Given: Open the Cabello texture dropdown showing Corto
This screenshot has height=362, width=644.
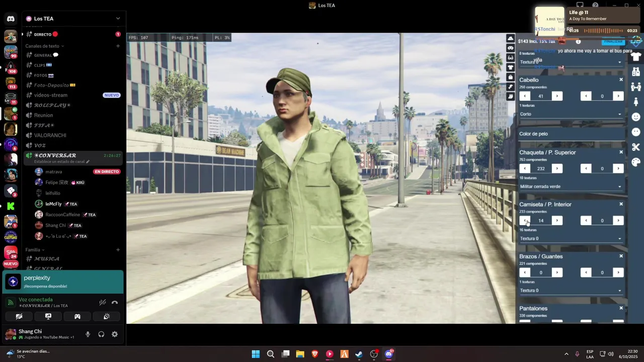Looking at the screenshot, I should pyautogui.click(x=571, y=114).
